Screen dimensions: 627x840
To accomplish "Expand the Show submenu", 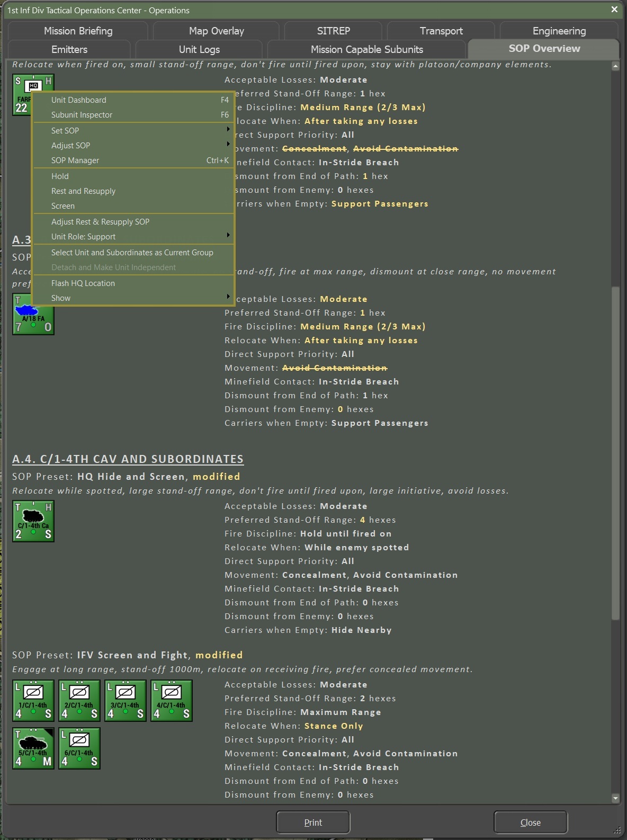I will (133, 298).
